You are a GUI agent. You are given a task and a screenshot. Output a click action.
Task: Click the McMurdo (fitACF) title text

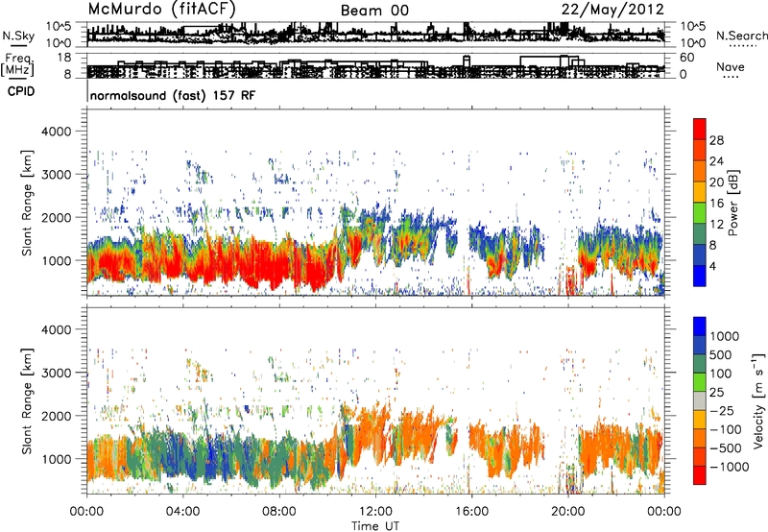[x=161, y=10]
